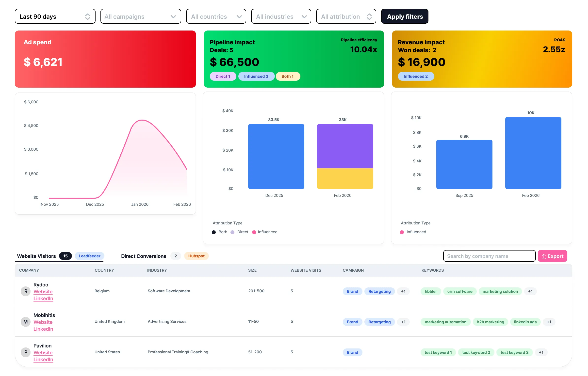Select the Website Visitors tab

tap(36, 256)
